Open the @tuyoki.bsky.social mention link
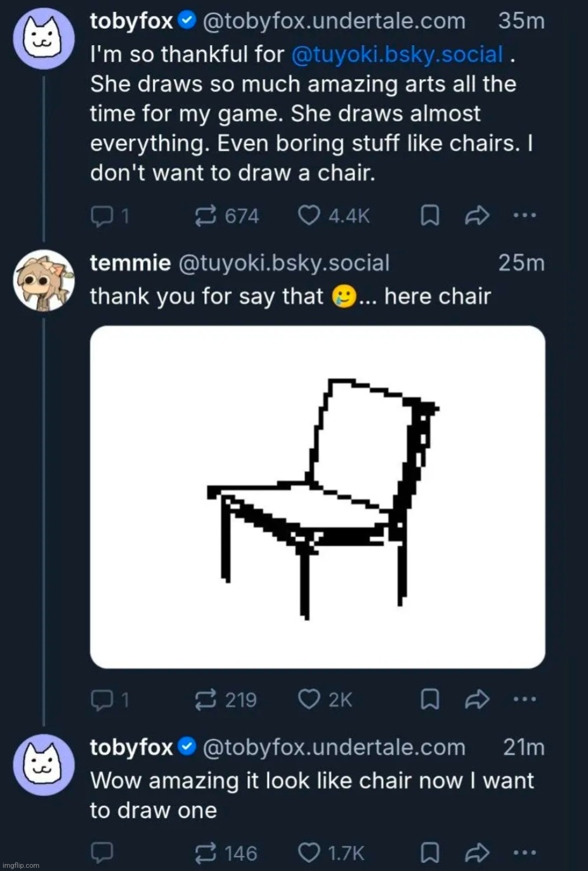 point(397,55)
